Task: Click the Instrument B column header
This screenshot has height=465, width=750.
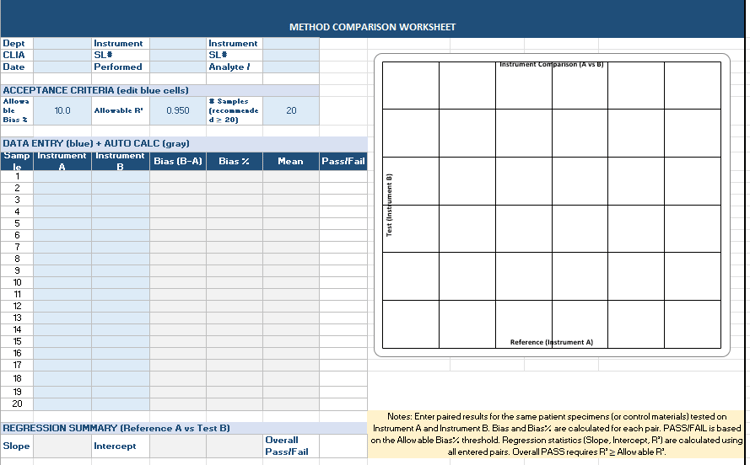Action: (120, 161)
